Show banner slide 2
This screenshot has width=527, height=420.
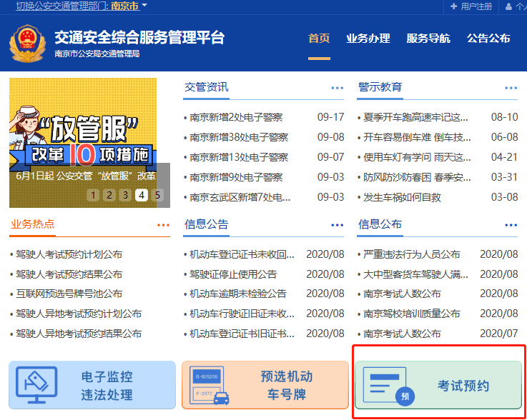pos(109,195)
